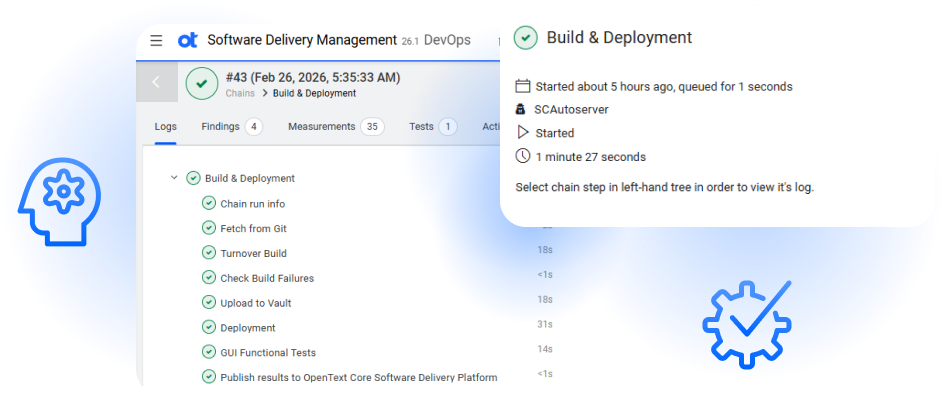
Task: Click the Check Build Failures success icon
Action: pyautogui.click(x=209, y=277)
